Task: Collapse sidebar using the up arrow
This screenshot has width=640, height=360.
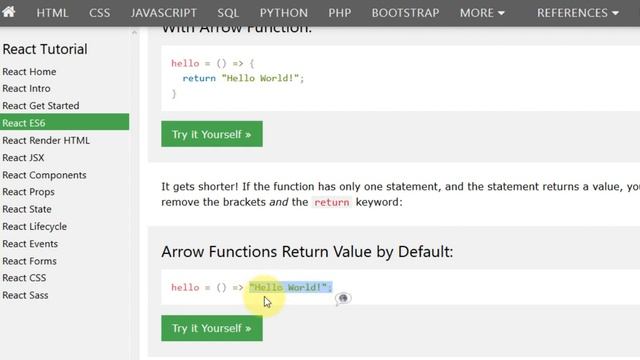Action: pyautogui.click(x=134, y=32)
